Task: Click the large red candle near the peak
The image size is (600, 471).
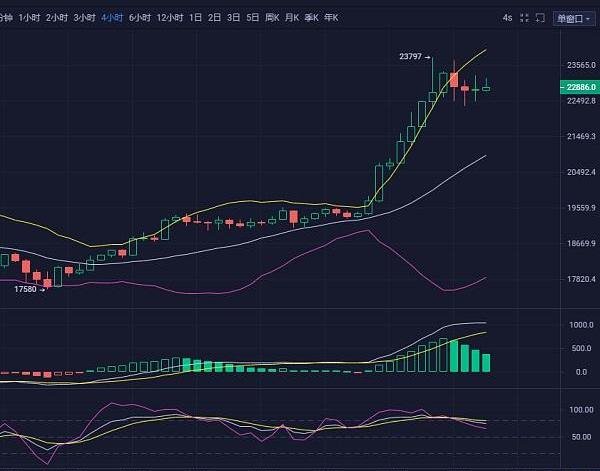Action: pyautogui.click(x=454, y=80)
